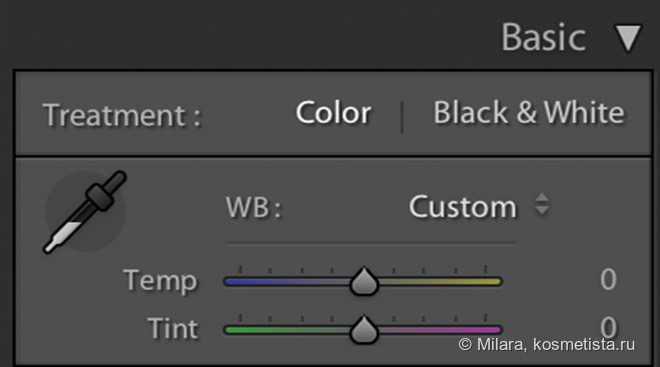Select the White Balance eyedropper tool
The width and height of the screenshot is (660, 367).
pyautogui.click(x=85, y=212)
